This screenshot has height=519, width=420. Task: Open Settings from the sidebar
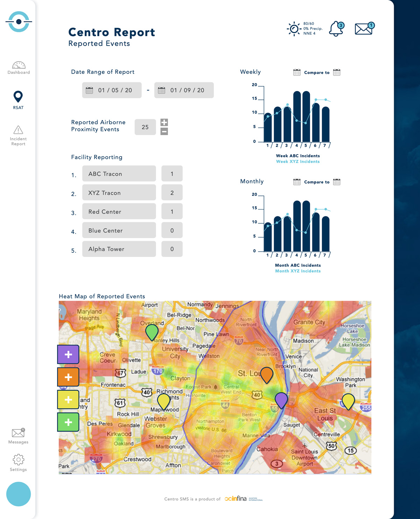[18, 463]
